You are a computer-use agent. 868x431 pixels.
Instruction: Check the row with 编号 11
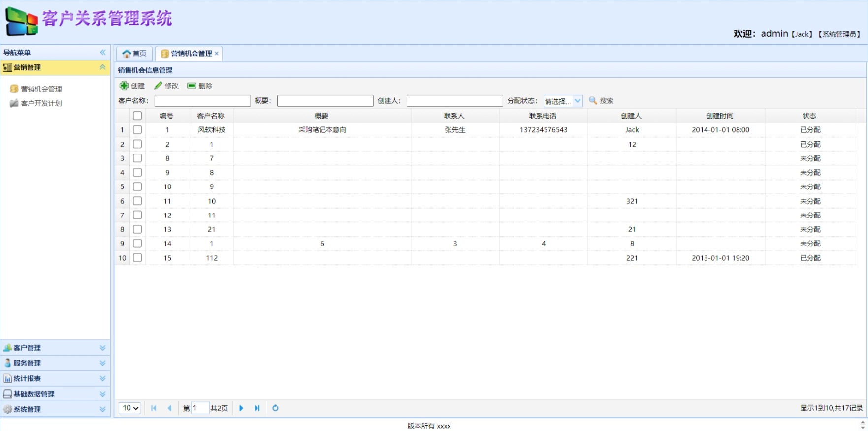137,201
